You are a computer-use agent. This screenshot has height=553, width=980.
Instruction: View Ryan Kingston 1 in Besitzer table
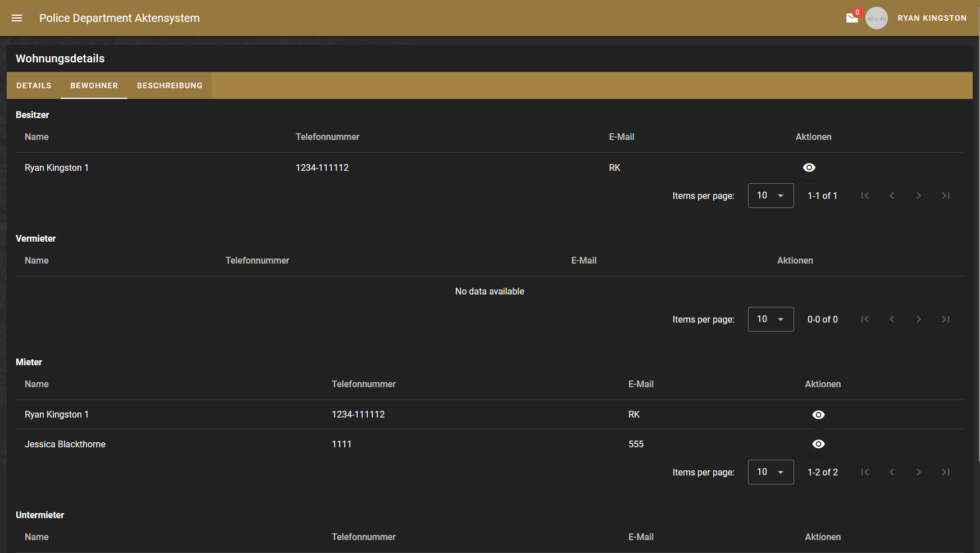(x=809, y=167)
